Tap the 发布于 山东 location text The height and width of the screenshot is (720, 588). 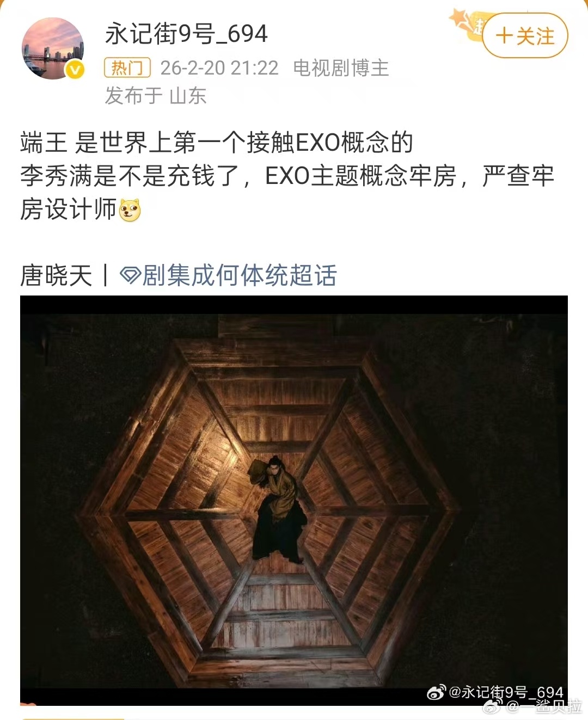pos(156,96)
